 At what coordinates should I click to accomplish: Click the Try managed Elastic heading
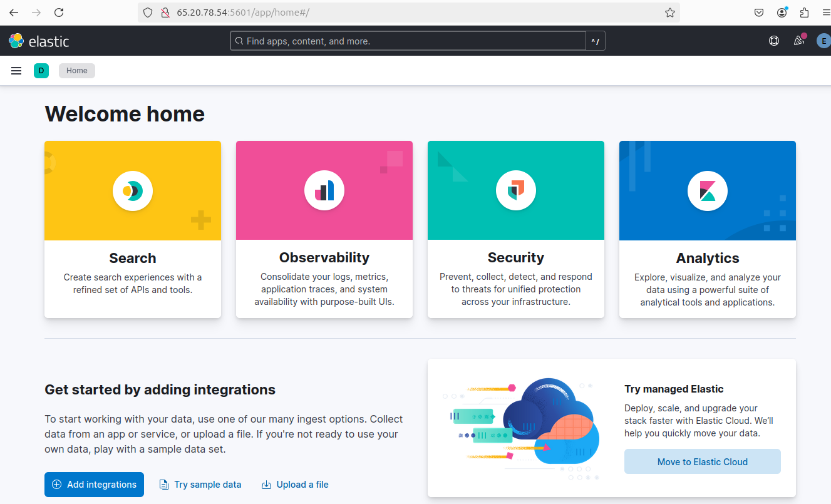pos(674,389)
